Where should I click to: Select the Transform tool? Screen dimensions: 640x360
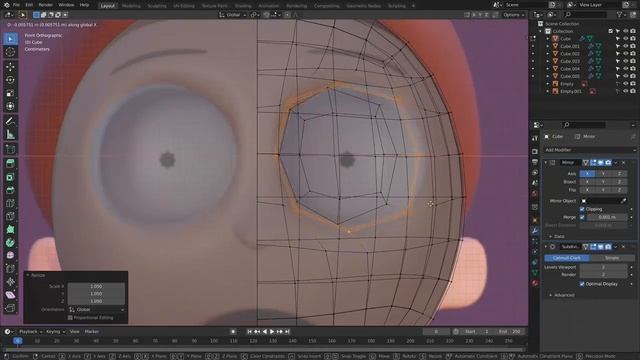click(x=10, y=107)
